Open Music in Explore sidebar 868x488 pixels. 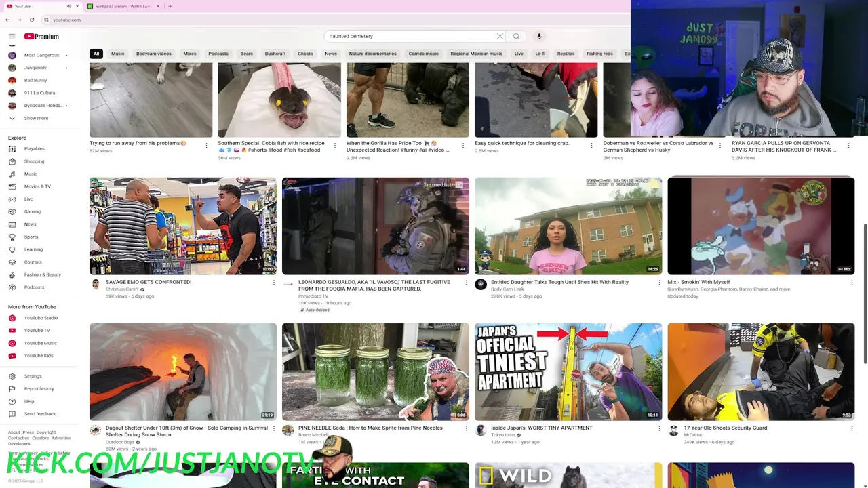pos(31,174)
